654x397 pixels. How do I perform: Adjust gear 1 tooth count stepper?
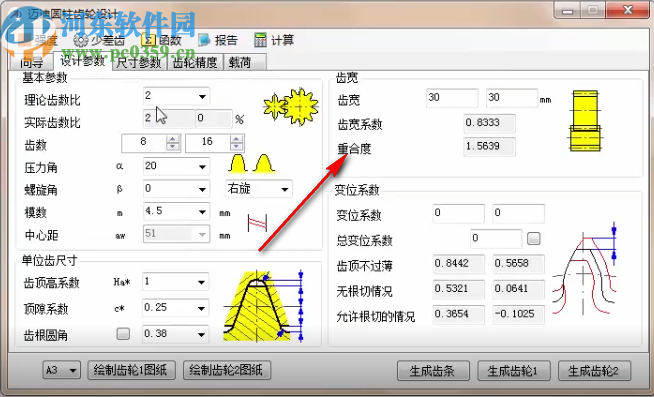173,143
